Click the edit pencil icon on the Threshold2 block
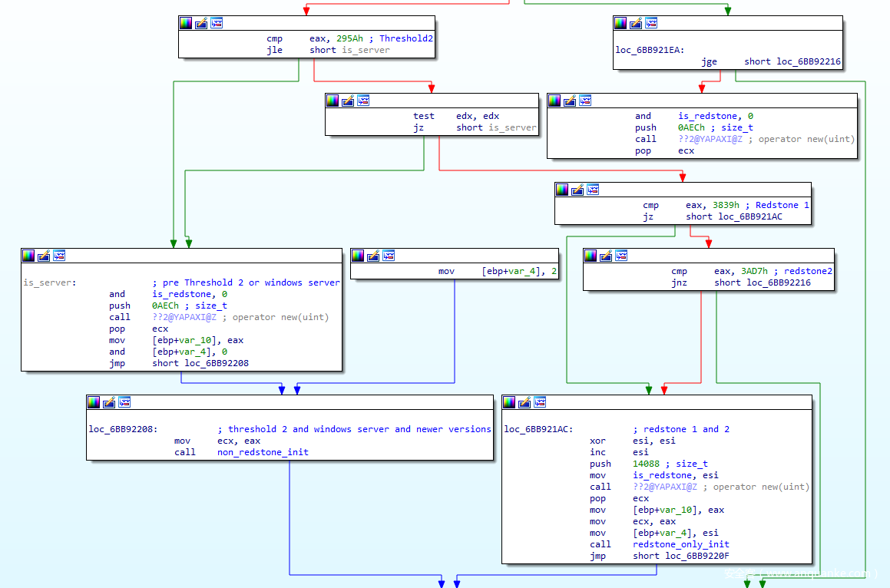This screenshot has width=890, height=588. (201, 23)
